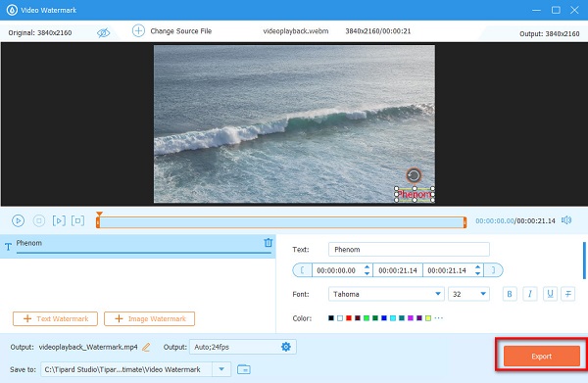Minimize the Video Watermark window

tap(537, 10)
